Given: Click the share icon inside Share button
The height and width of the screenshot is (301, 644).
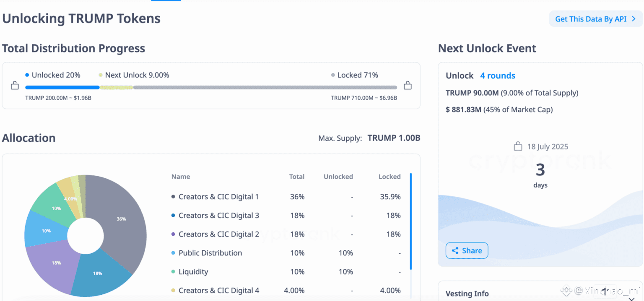Looking at the screenshot, I should (455, 251).
